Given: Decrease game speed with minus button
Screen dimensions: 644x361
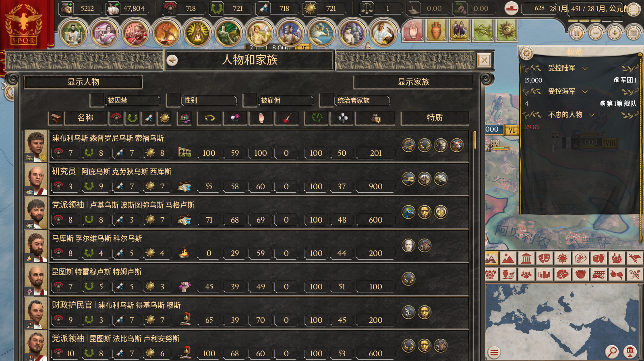Looking at the screenshot, I should [596, 33].
